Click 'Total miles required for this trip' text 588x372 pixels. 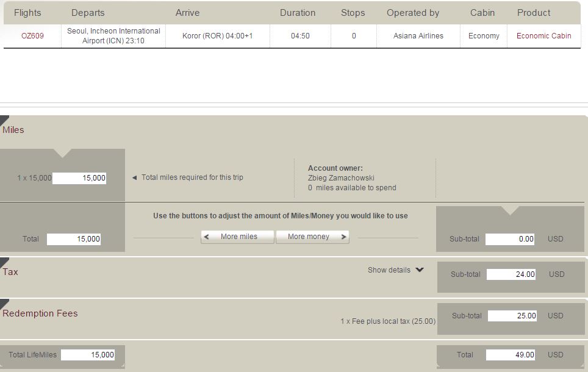(192, 177)
